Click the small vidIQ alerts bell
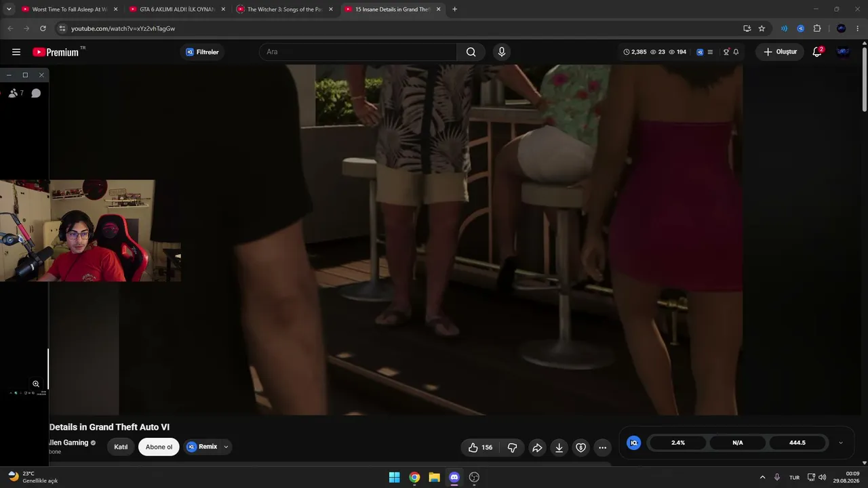 coord(736,52)
